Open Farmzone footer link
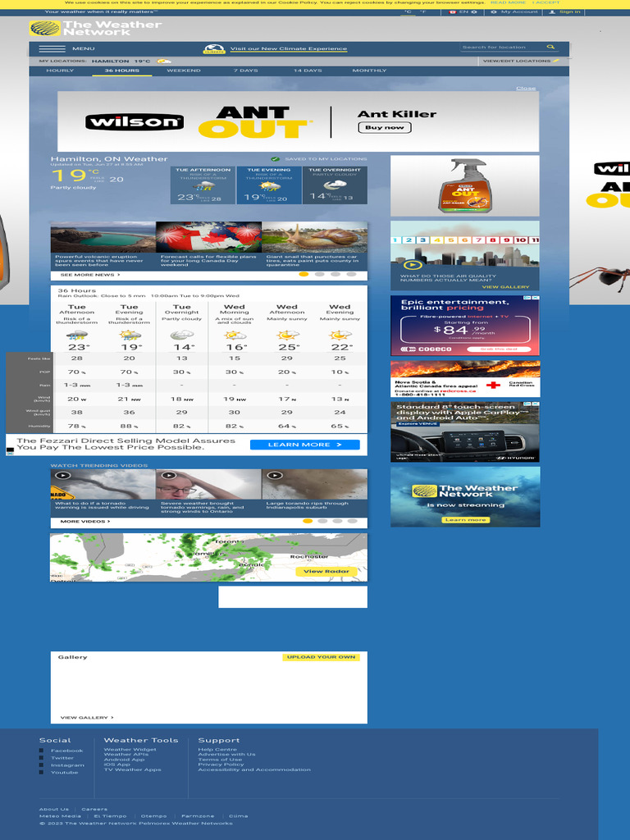630x840 pixels. pyautogui.click(x=198, y=816)
